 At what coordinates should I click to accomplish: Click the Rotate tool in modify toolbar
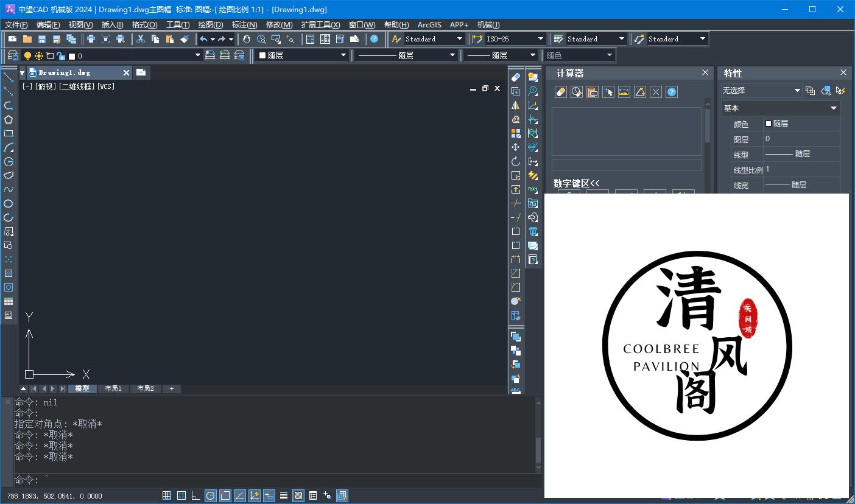tap(516, 161)
